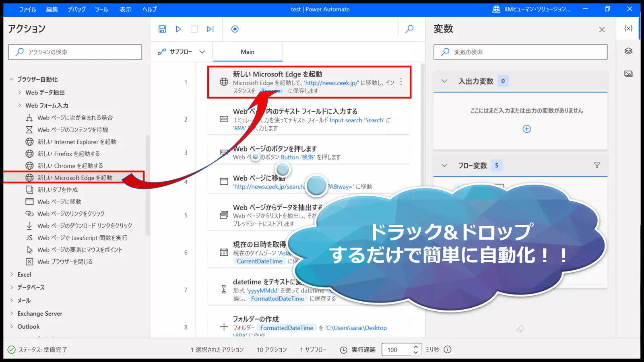Click the Save flow icon
Image resolution: width=644 pixels, height=362 pixels.
162,29
